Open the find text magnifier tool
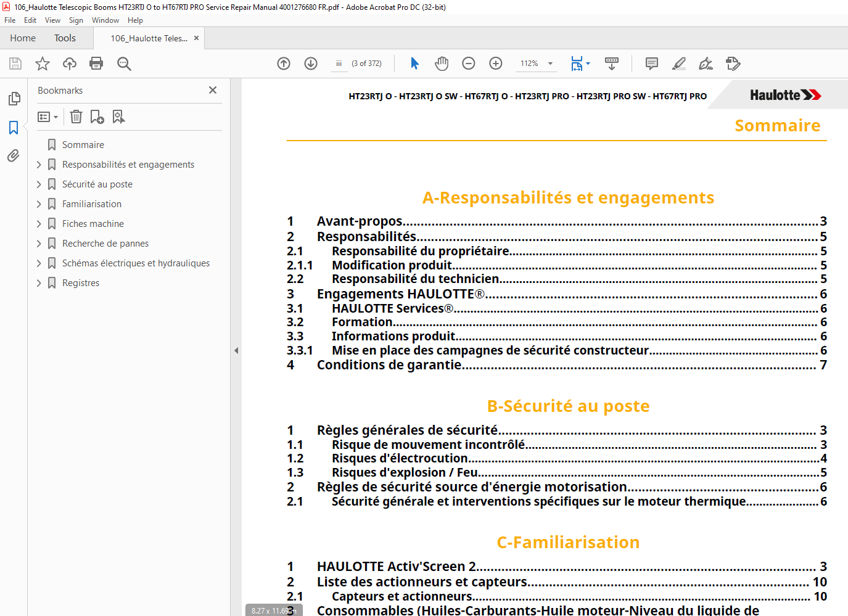 (124, 64)
